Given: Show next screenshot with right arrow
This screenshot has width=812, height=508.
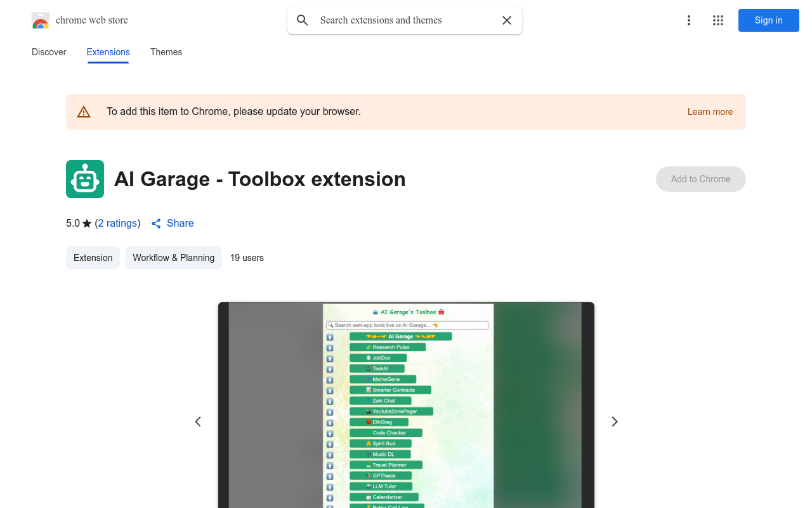Looking at the screenshot, I should point(614,422).
